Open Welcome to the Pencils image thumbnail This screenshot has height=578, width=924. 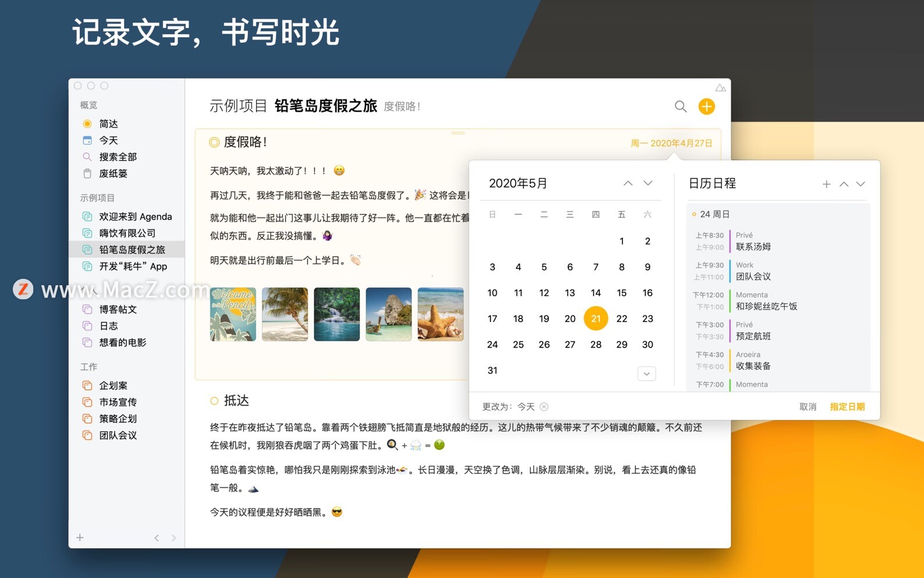tap(233, 314)
